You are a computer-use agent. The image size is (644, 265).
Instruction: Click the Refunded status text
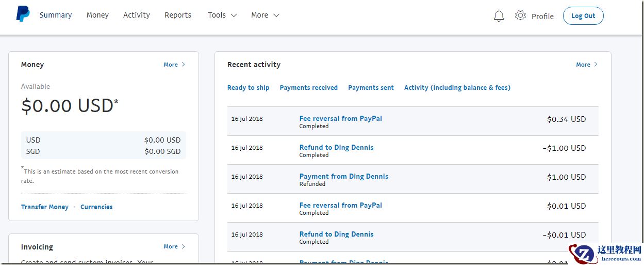(312, 184)
